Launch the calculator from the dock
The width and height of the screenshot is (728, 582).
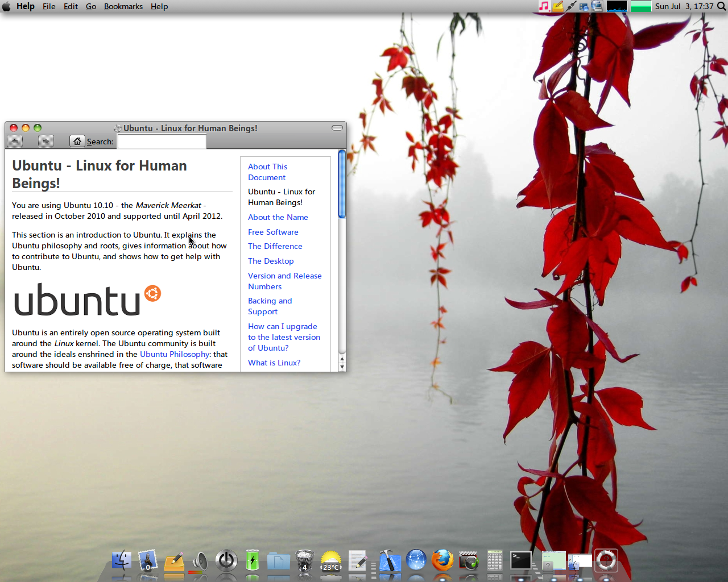pyautogui.click(x=495, y=560)
